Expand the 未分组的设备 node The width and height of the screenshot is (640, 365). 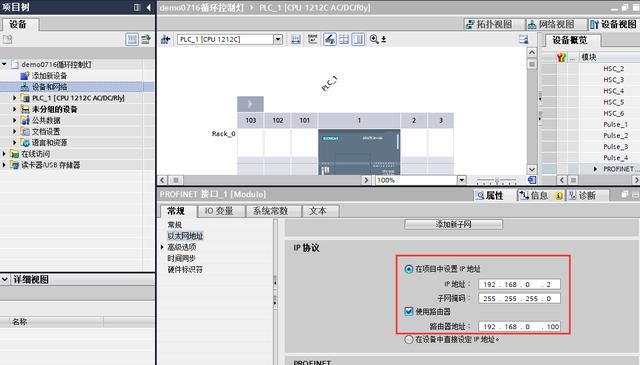click(x=15, y=109)
